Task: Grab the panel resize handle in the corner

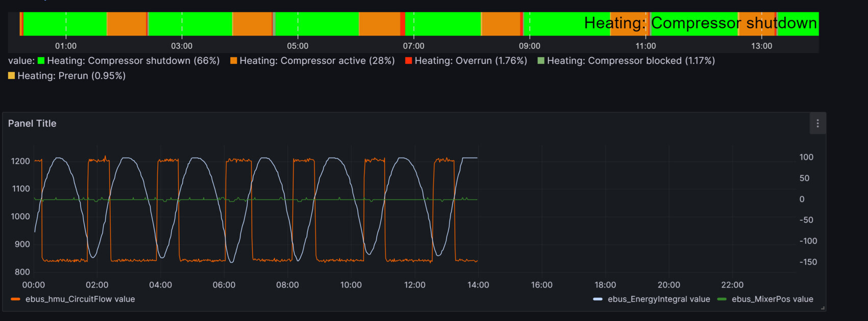Action: 822,308
